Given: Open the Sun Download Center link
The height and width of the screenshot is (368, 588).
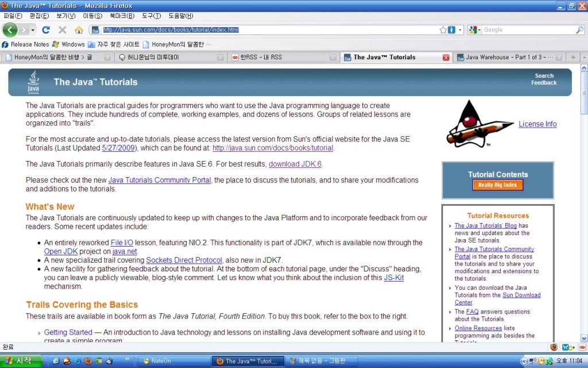Looking at the screenshot, I should coord(498,298).
